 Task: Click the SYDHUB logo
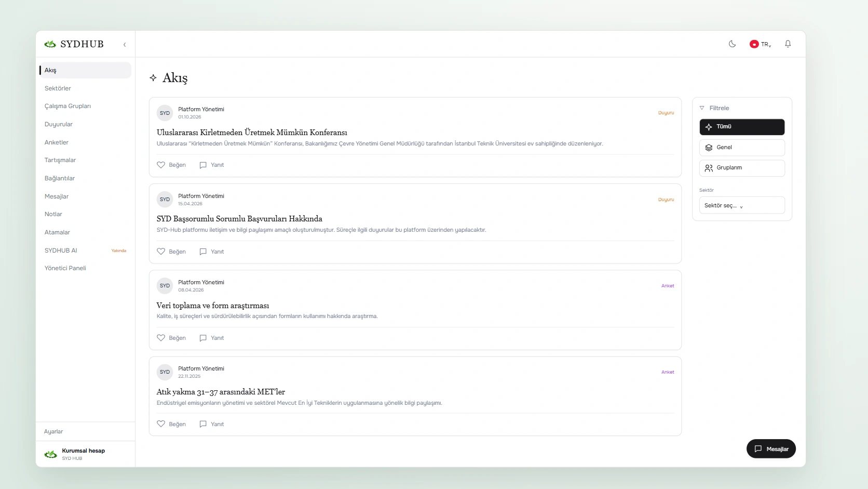[x=74, y=44]
